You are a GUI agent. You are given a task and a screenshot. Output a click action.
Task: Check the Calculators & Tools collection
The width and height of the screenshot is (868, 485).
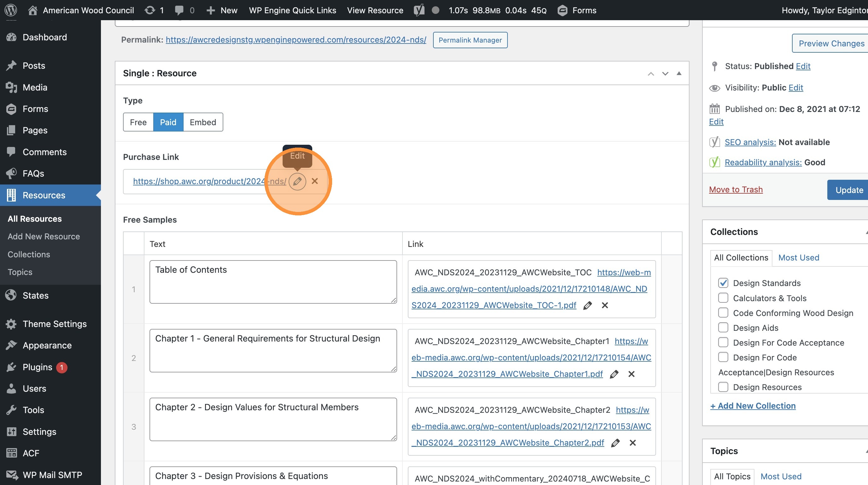pos(723,298)
